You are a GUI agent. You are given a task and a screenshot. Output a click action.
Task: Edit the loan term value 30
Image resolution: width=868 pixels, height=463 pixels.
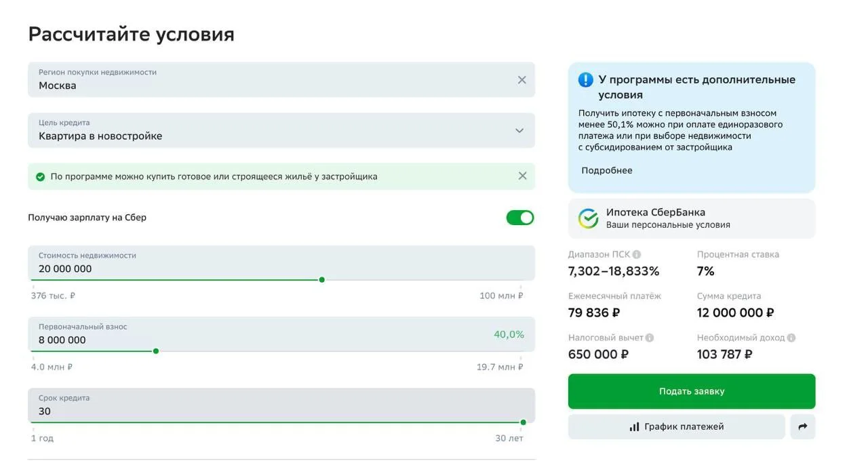[281, 405]
